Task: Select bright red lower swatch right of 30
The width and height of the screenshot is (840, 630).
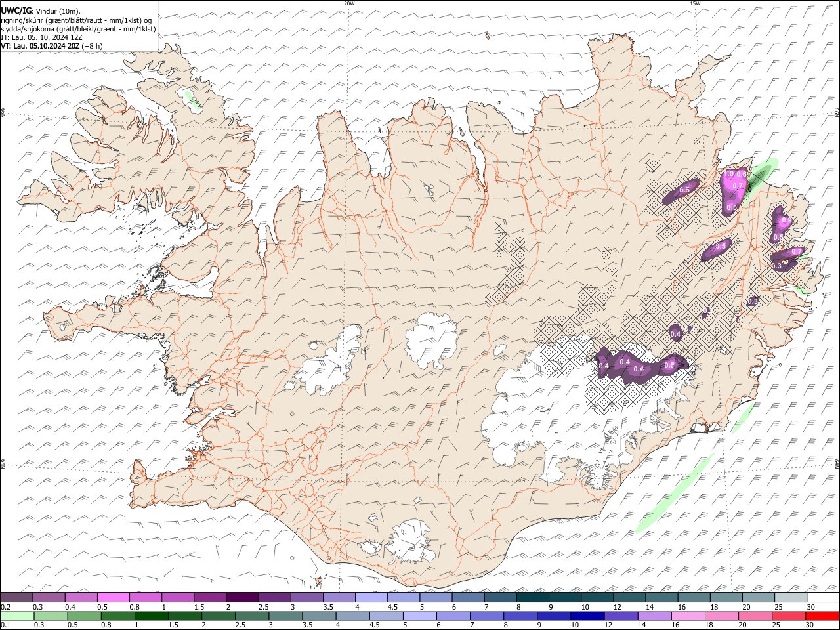Action: [x=822, y=616]
